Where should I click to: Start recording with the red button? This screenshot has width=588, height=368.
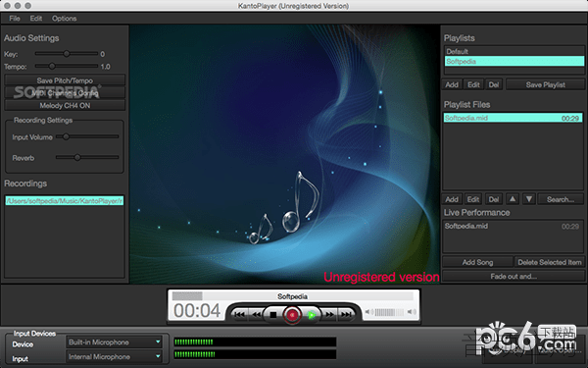[292, 315]
